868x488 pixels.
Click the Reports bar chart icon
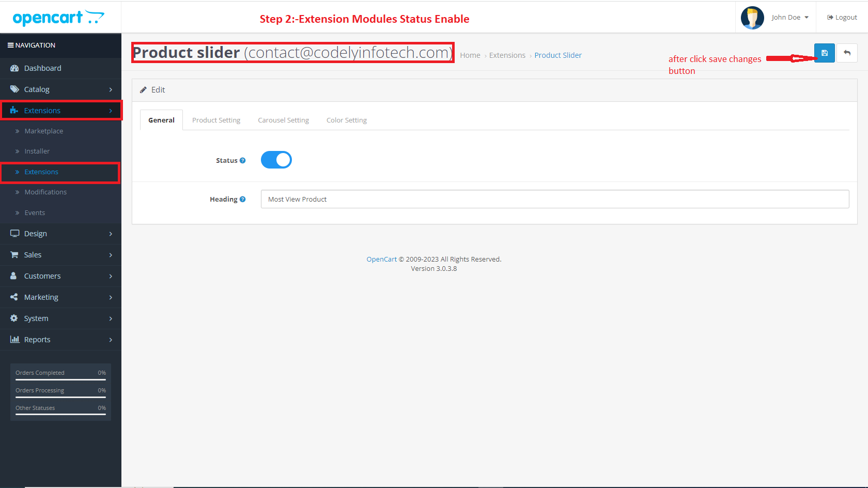(14, 340)
